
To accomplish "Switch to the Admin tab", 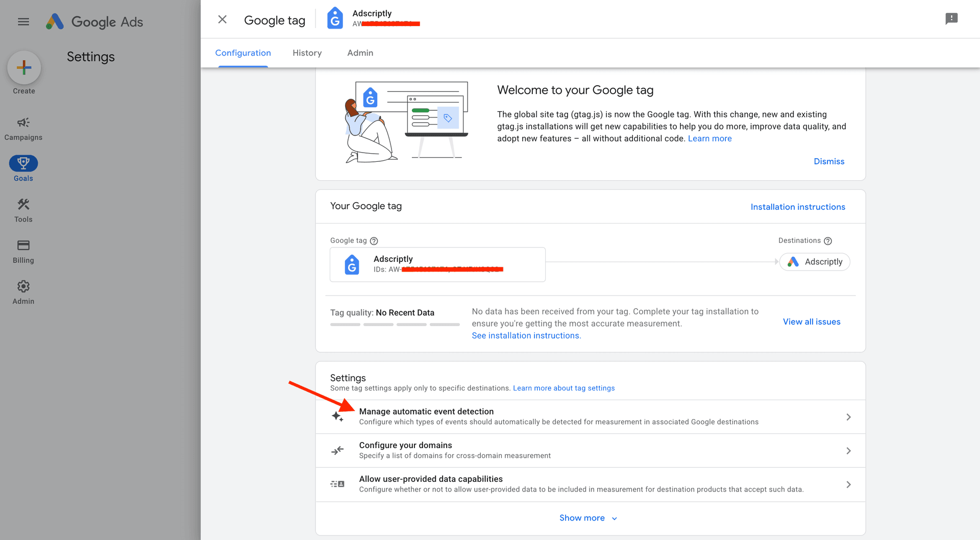I will pyautogui.click(x=360, y=53).
